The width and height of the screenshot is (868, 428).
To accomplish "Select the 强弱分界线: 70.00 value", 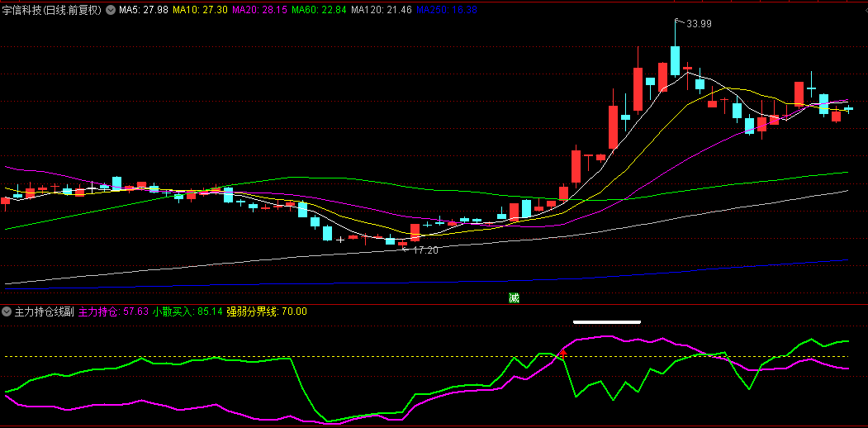I will 267,311.
